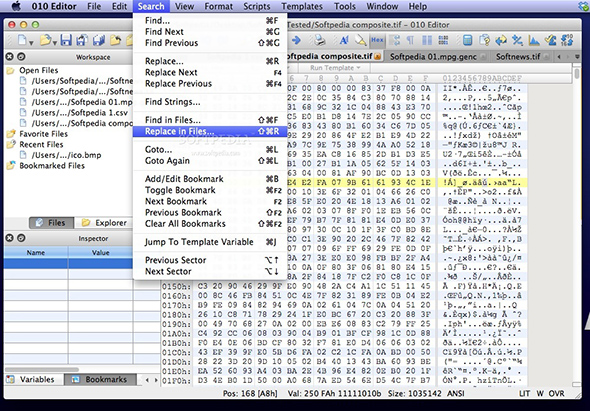Click the blue forward arrow icon
This screenshot has width=590, height=411.
(297, 40)
